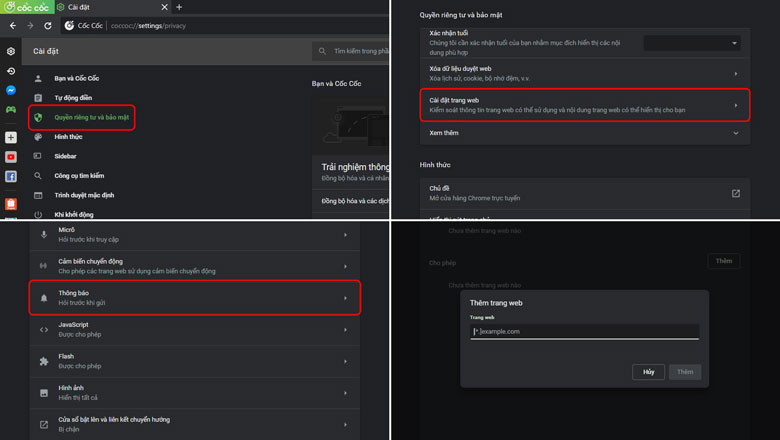Select Quyền riêng tư và bảo mật menu
The width and height of the screenshot is (780, 440).
(91, 117)
